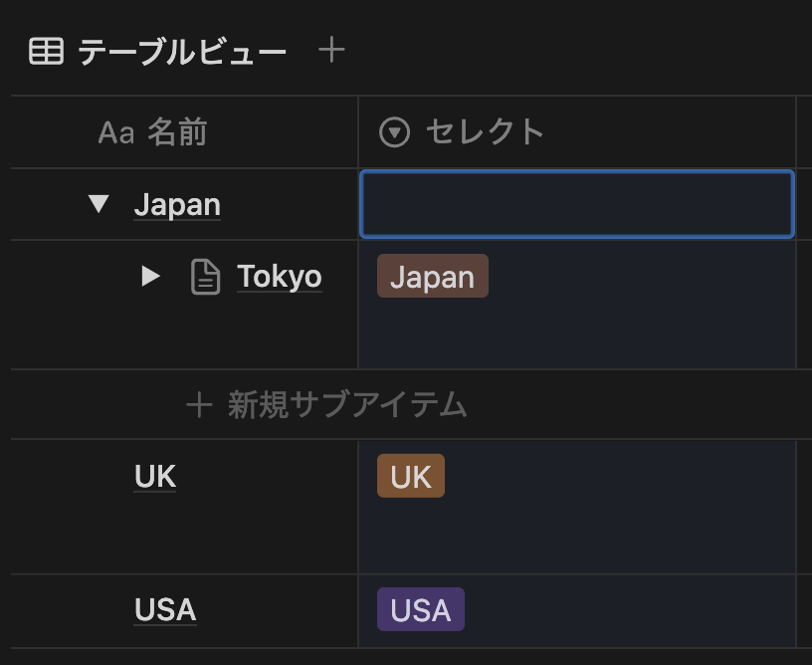812x665 pixels.
Task: Click the purple USA select tag
Action: pos(420,609)
